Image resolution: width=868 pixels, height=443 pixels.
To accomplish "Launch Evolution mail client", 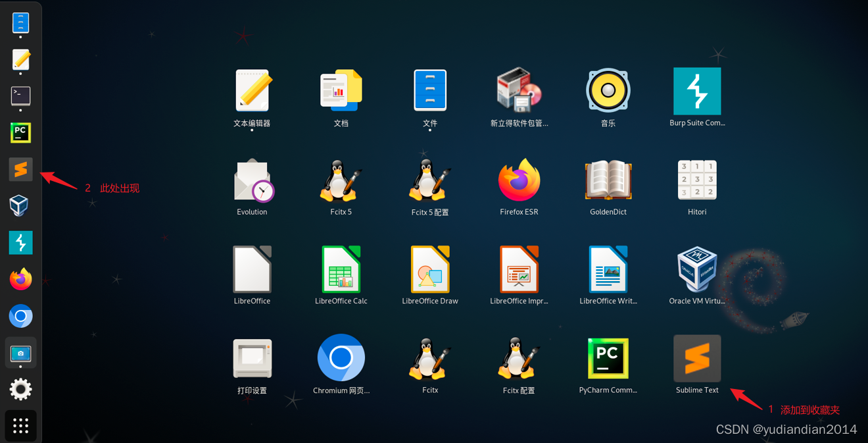I will click(253, 180).
